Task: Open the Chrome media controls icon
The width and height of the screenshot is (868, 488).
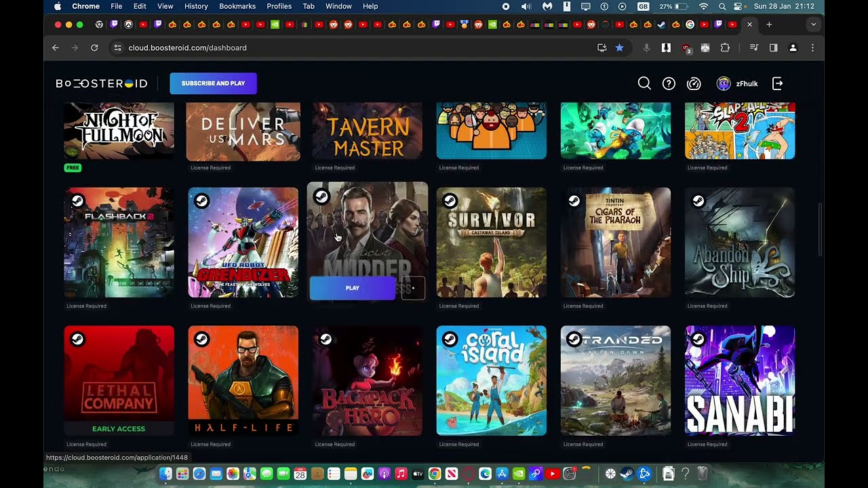Action: coord(753,47)
